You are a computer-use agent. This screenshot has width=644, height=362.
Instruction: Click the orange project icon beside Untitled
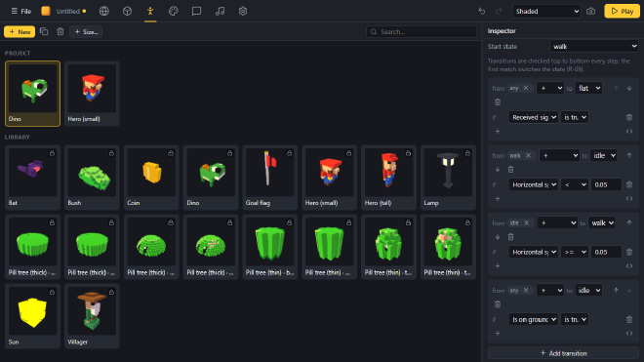(46, 11)
